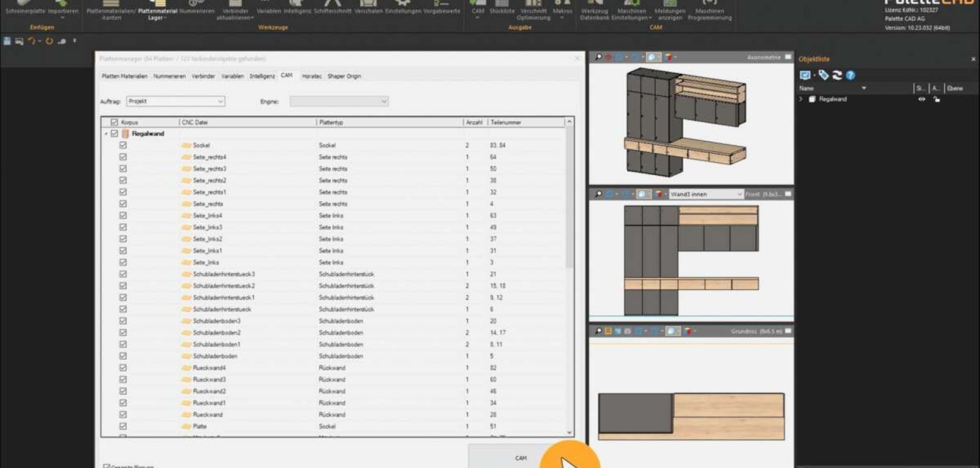Click Meldungen anzeigen in the ribbon

tap(670, 10)
